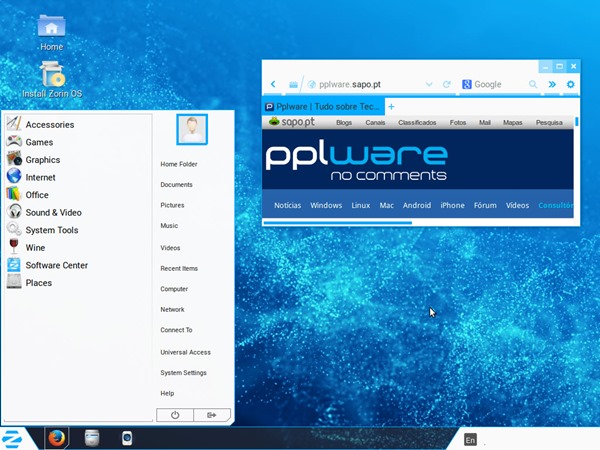Reload the pplware page

(446, 84)
